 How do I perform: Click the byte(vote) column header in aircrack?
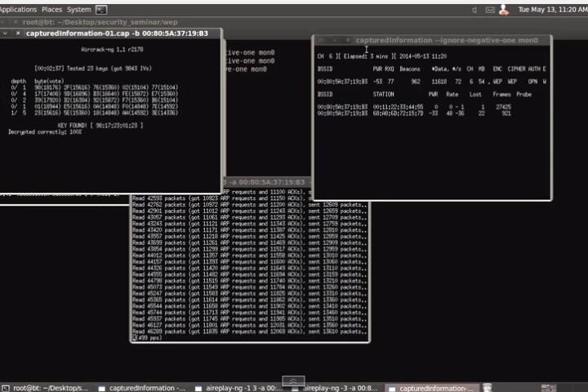[49, 81]
